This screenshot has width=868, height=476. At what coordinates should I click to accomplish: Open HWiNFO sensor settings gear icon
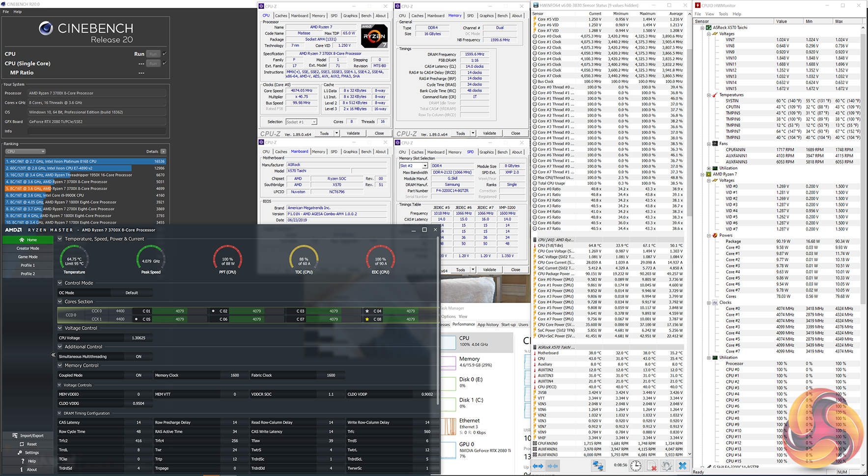coord(667,466)
